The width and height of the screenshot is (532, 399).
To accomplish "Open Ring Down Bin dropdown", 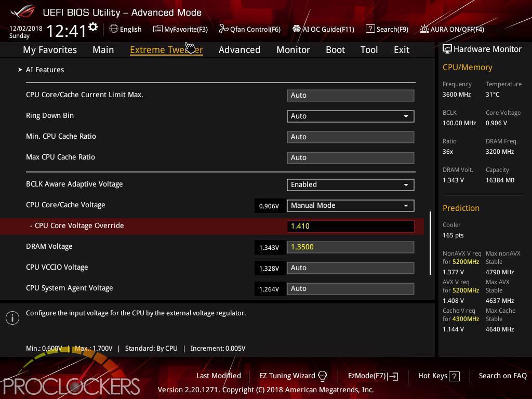I will [351, 116].
